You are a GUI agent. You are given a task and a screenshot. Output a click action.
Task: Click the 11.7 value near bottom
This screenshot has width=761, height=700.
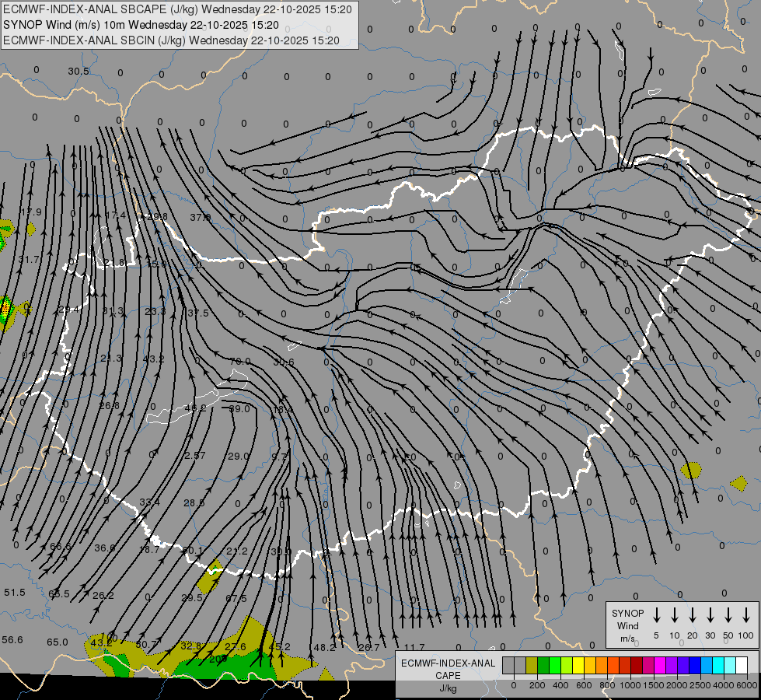point(414,647)
